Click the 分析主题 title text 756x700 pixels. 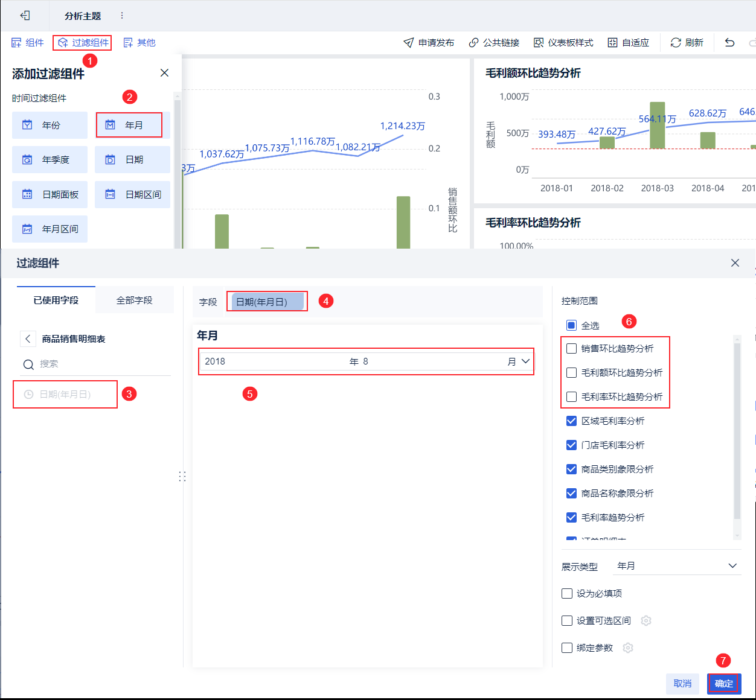tap(83, 16)
